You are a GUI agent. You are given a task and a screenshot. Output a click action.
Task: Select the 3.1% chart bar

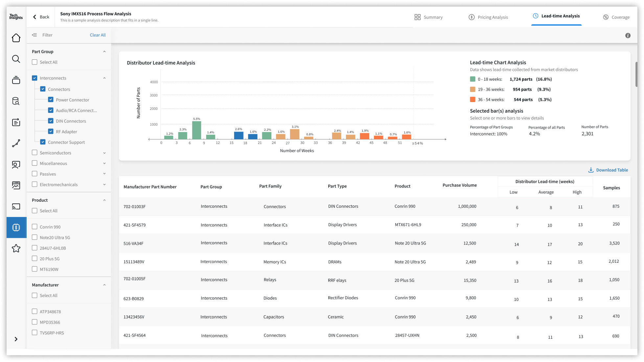(x=295, y=134)
